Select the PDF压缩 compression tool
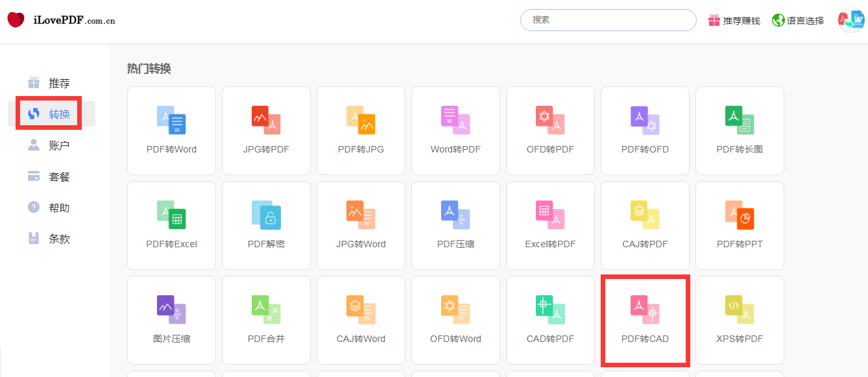 455,225
